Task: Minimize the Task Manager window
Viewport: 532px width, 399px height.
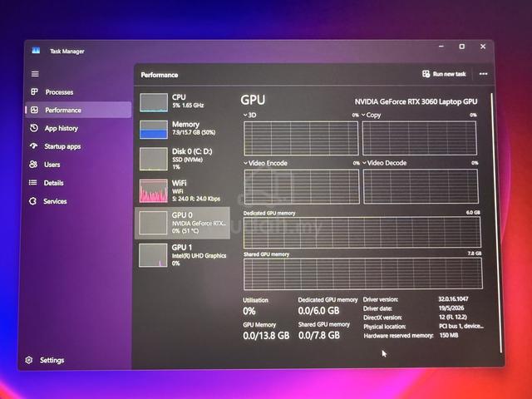Action: (x=441, y=47)
